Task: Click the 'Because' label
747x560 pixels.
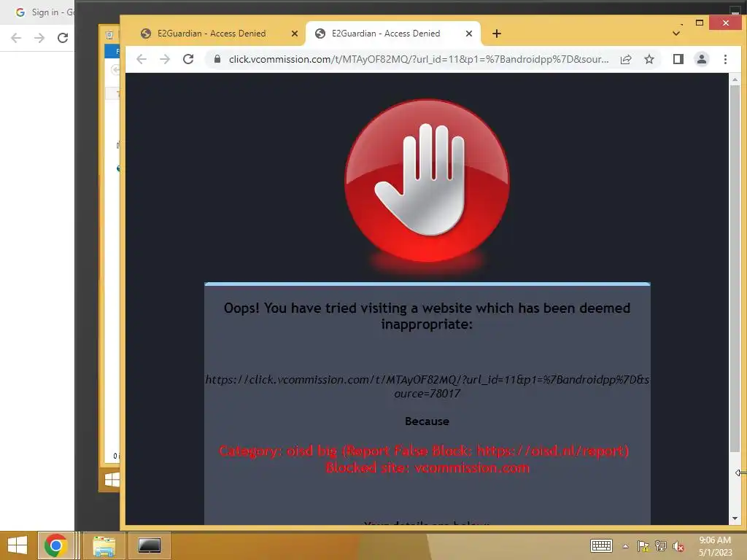Action: (x=427, y=421)
